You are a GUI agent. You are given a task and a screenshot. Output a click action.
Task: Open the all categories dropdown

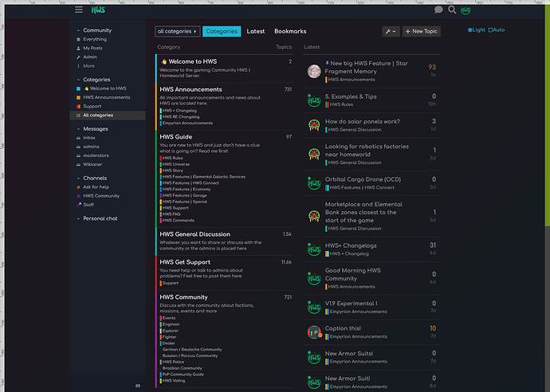(177, 31)
